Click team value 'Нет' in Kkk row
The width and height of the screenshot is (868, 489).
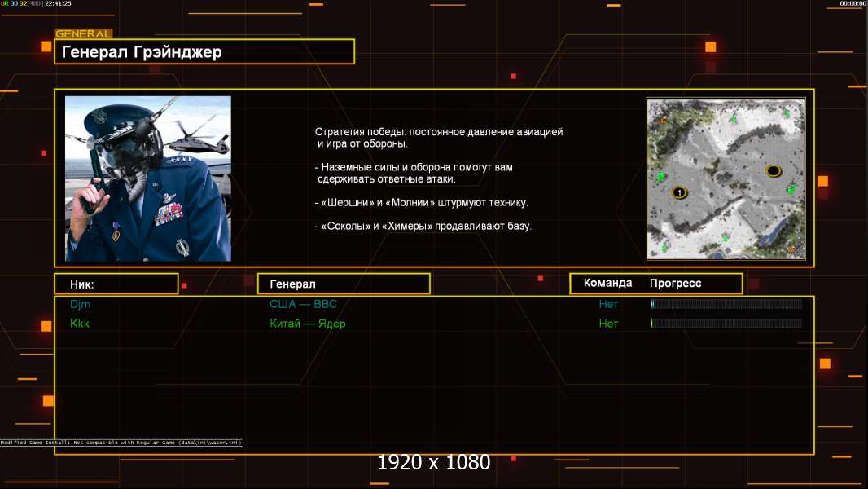(608, 324)
